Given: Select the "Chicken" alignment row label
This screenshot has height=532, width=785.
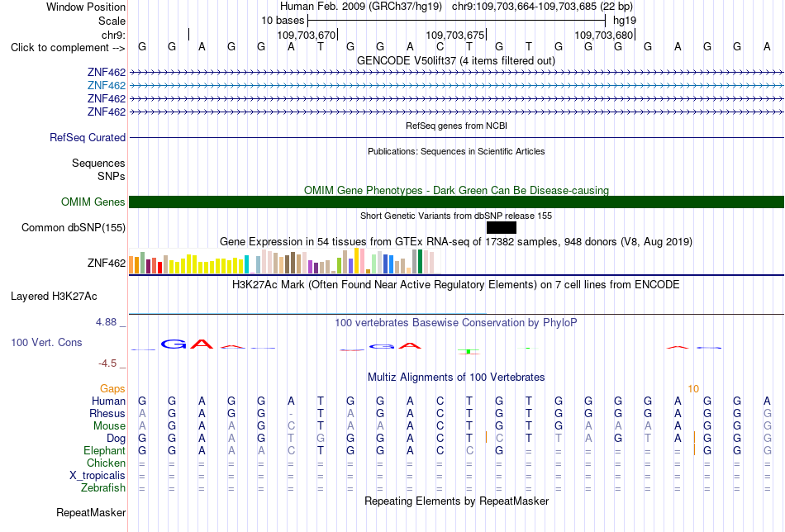Looking at the screenshot, I should click(106, 463).
